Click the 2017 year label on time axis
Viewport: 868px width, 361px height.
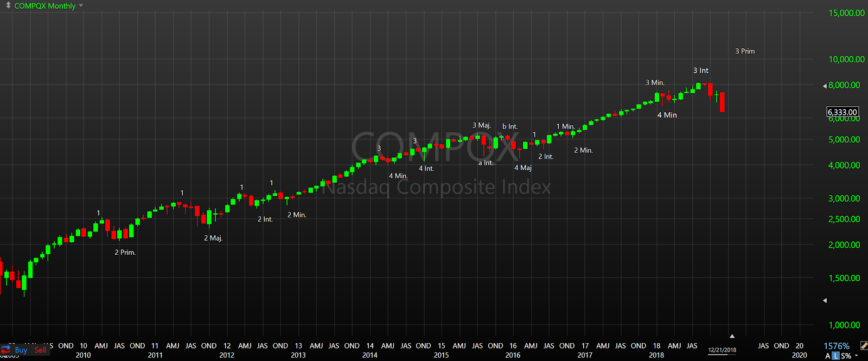click(x=585, y=355)
